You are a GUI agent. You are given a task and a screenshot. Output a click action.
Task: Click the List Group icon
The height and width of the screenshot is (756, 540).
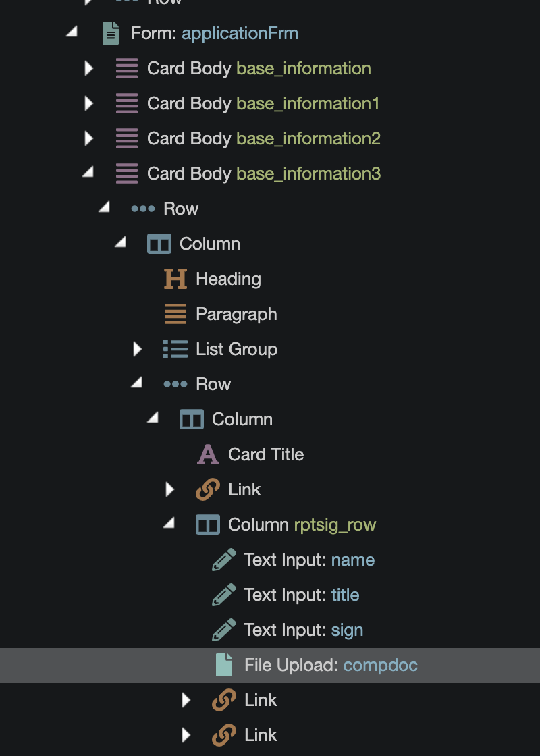(x=175, y=349)
